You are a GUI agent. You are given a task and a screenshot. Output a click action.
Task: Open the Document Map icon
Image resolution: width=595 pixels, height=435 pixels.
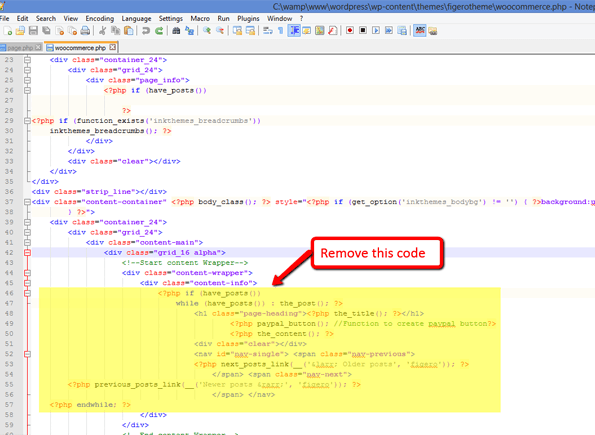(x=320, y=31)
